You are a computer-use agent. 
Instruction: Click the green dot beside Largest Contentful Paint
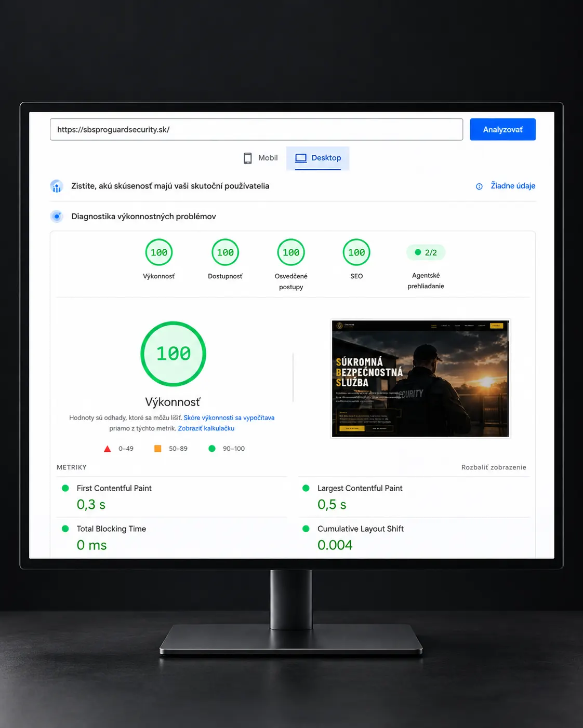pyautogui.click(x=306, y=488)
